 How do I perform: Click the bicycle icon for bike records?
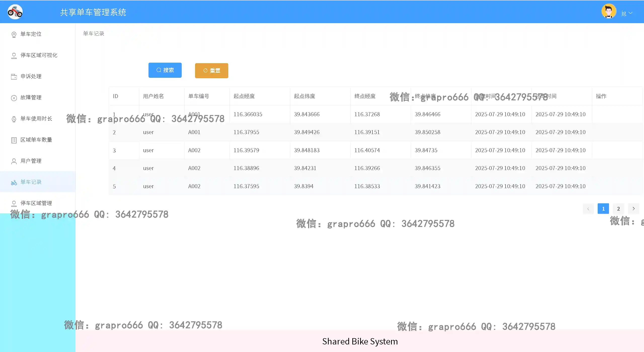tap(14, 182)
